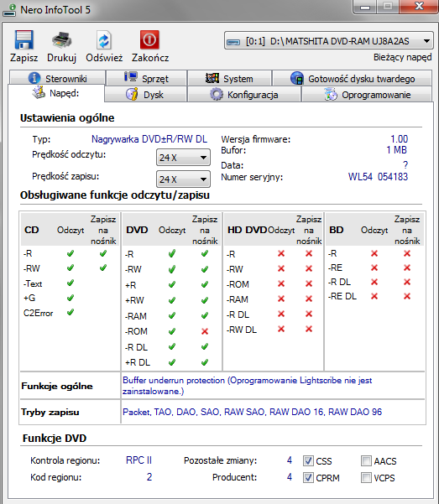Minimize the Nero InfoTool window
Image resolution: width=439 pixels, height=504 pixels.
pyautogui.click(x=365, y=7)
